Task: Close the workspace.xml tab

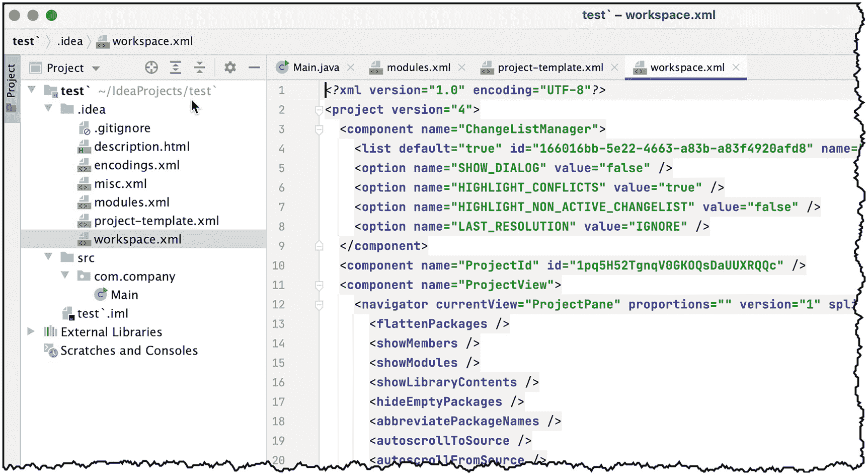Action: [736, 67]
